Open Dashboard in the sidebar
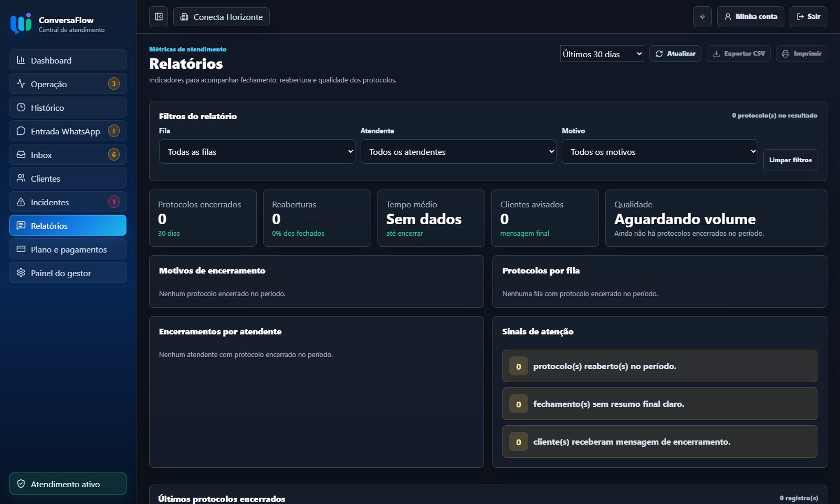The height and width of the screenshot is (504, 840). (68, 60)
